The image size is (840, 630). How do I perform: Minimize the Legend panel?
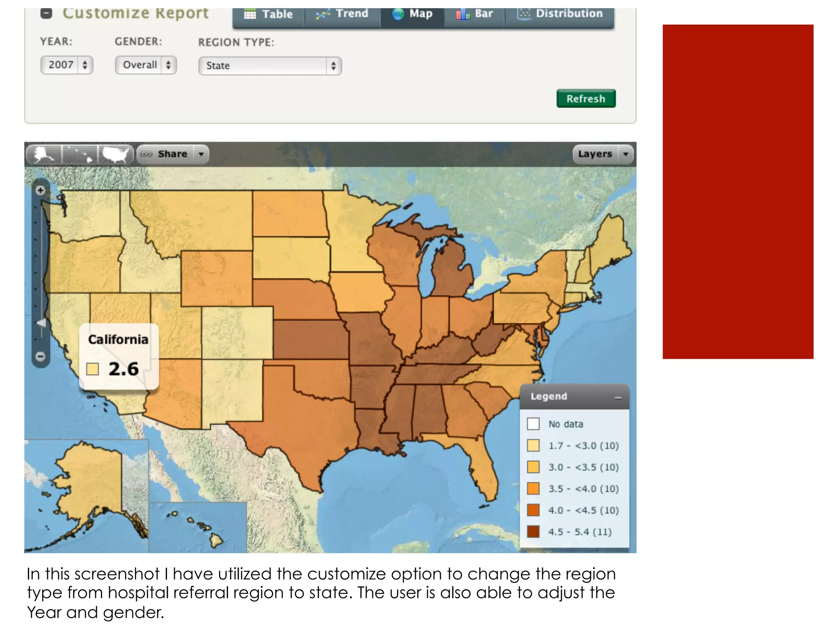click(618, 397)
